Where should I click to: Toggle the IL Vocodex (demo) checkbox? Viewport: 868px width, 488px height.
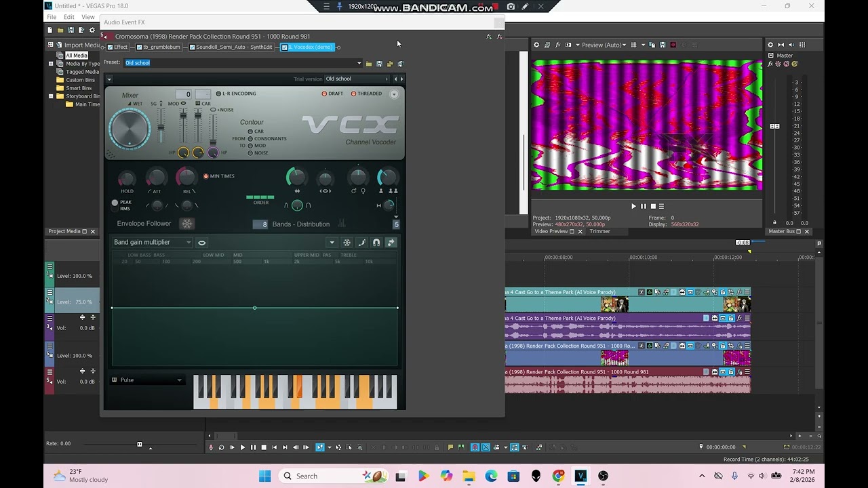pos(284,47)
